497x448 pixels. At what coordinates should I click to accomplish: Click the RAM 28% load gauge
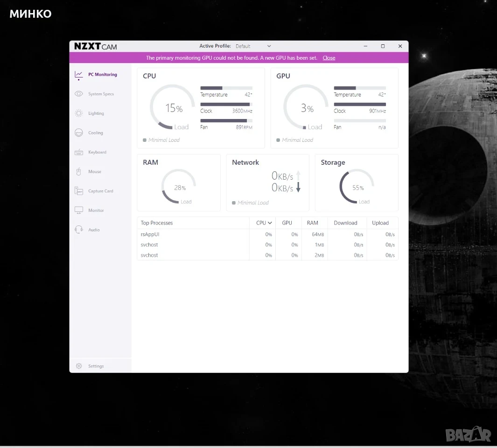point(178,186)
